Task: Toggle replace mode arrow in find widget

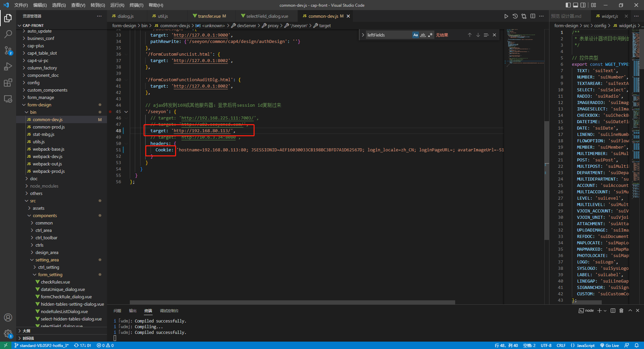Action: pos(363,35)
